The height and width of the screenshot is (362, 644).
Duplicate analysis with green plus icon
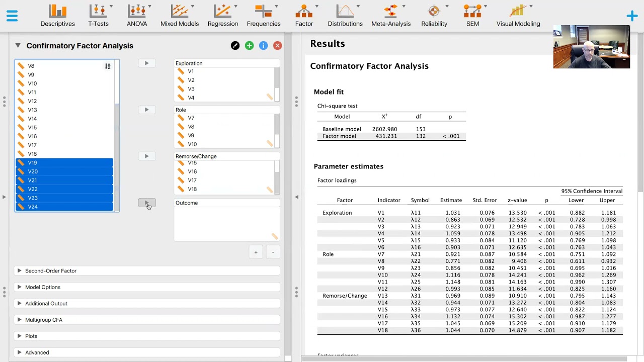pos(249,46)
